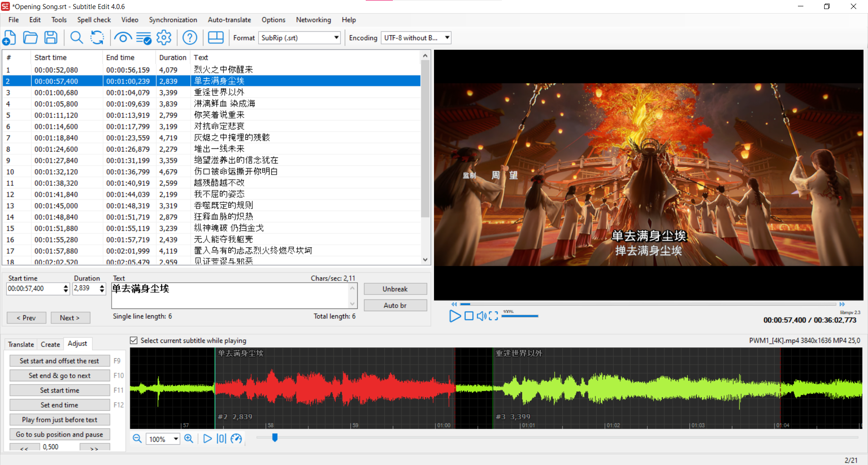Click the waveform position slider thumb
Screen dimensions: 868x465
[274, 437]
